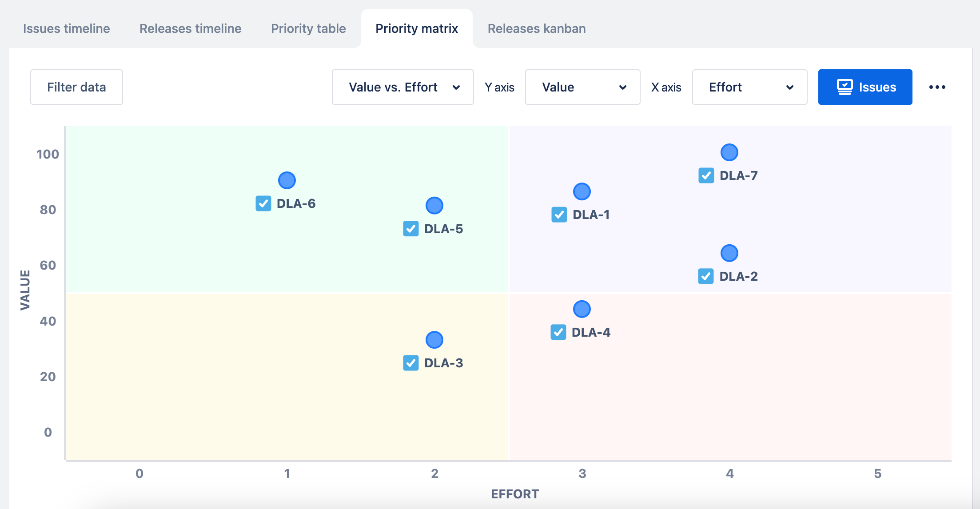Screen dimensions: 980x509
Task: Click the DLA-5 issue dot
Action: [434, 205]
